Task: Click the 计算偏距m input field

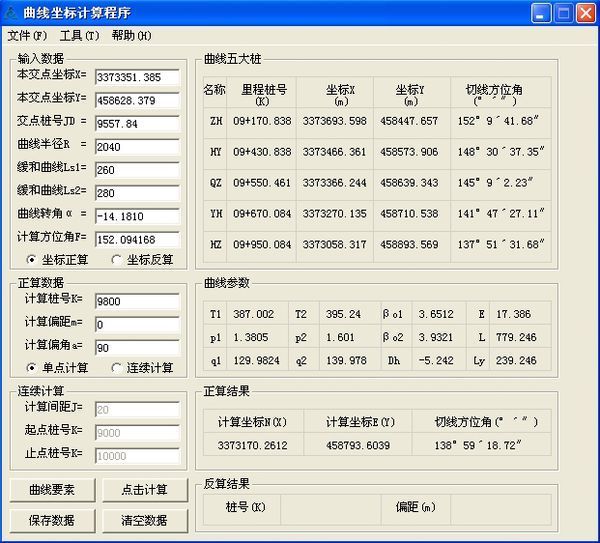Action: pos(137,325)
